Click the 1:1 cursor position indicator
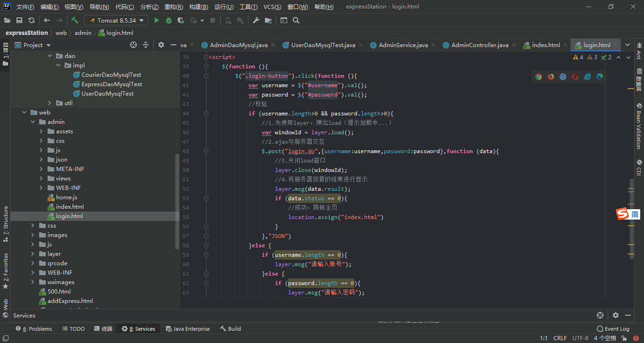Viewport: 644px width, 343px height. [544, 338]
